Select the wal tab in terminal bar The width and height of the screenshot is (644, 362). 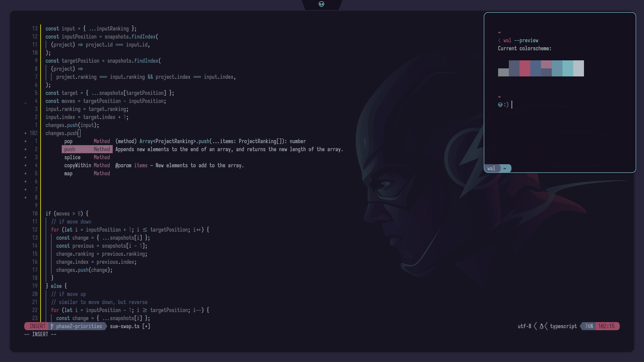pos(491,169)
